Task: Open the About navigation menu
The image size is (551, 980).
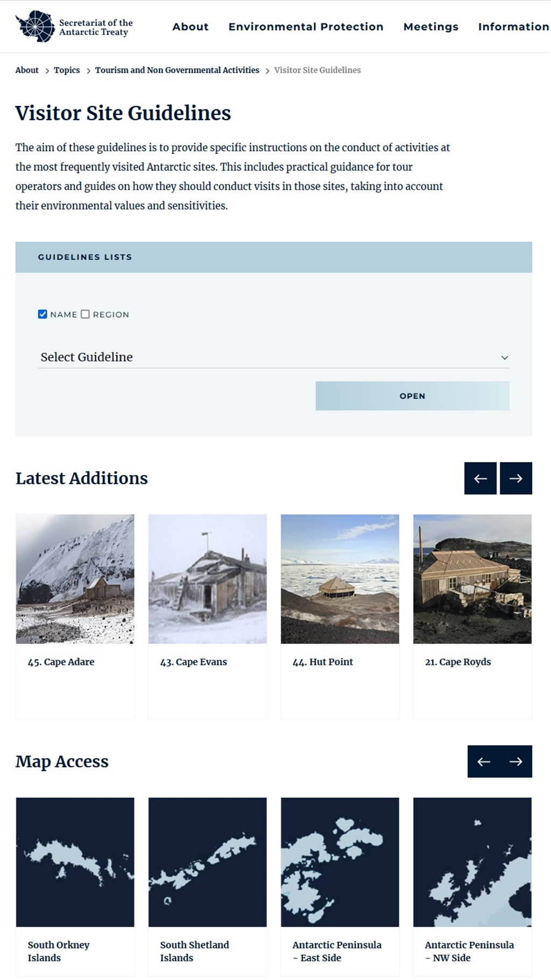Action: coord(190,27)
